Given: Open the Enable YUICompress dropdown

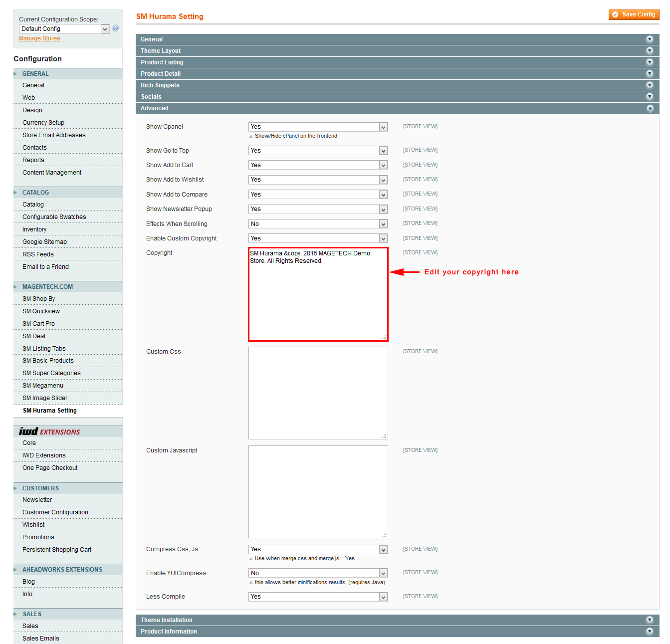Looking at the screenshot, I should (318, 573).
